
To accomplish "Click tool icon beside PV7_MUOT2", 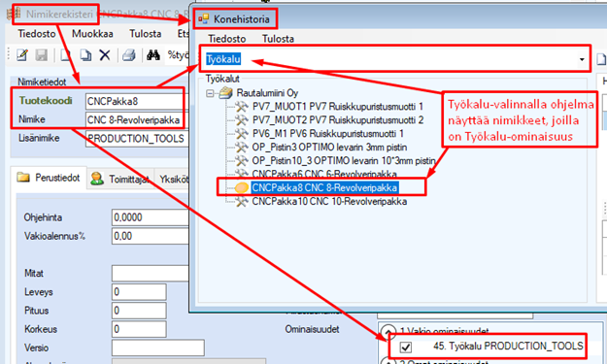I will click(241, 120).
